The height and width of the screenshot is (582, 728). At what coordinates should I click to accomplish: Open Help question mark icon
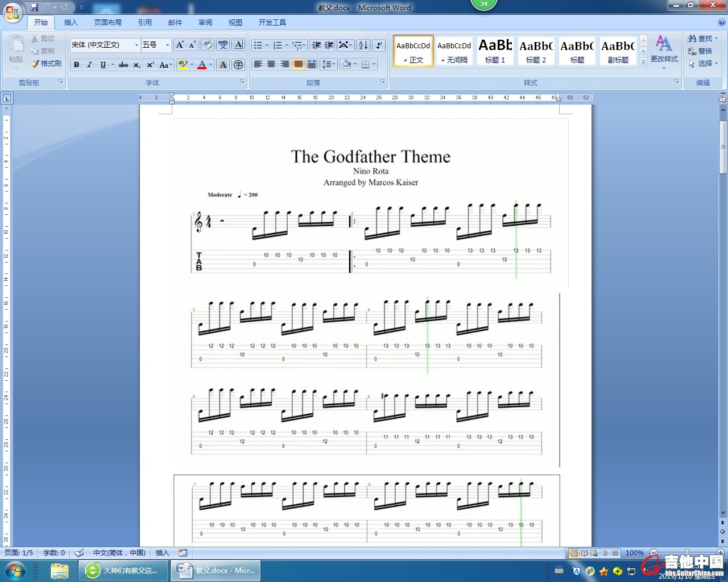point(722,23)
